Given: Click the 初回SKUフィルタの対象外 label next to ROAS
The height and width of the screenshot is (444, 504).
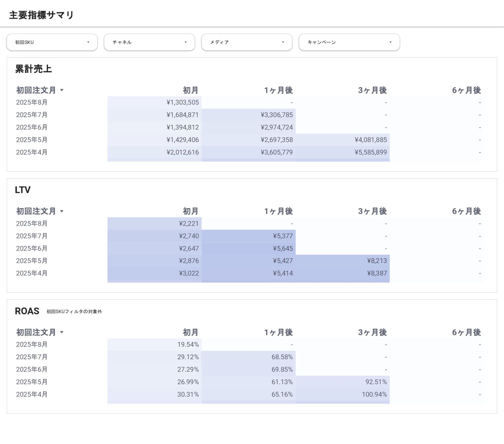Looking at the screenshot, I should click(75, 312).
